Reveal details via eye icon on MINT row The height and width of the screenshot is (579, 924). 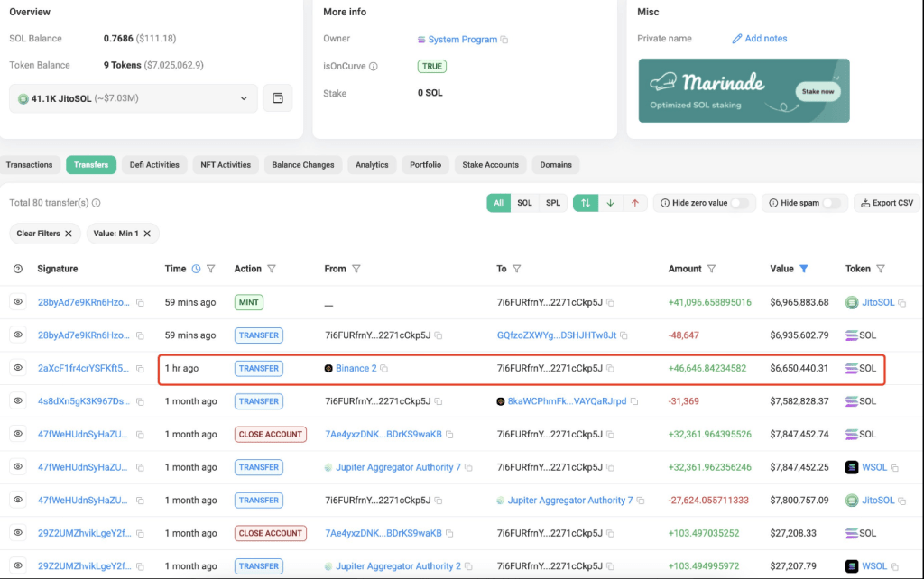point(17,302)
